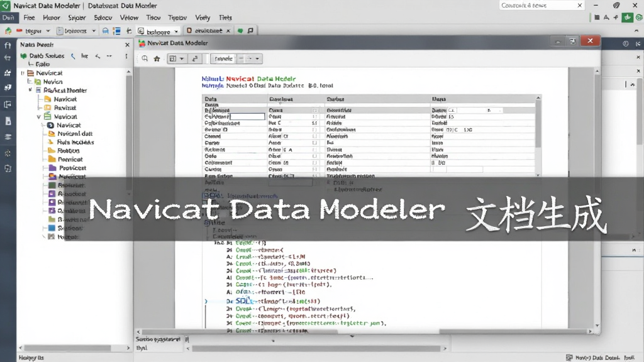Open the 'Fioe' menu
644x362 pixels.
(29, 18)
